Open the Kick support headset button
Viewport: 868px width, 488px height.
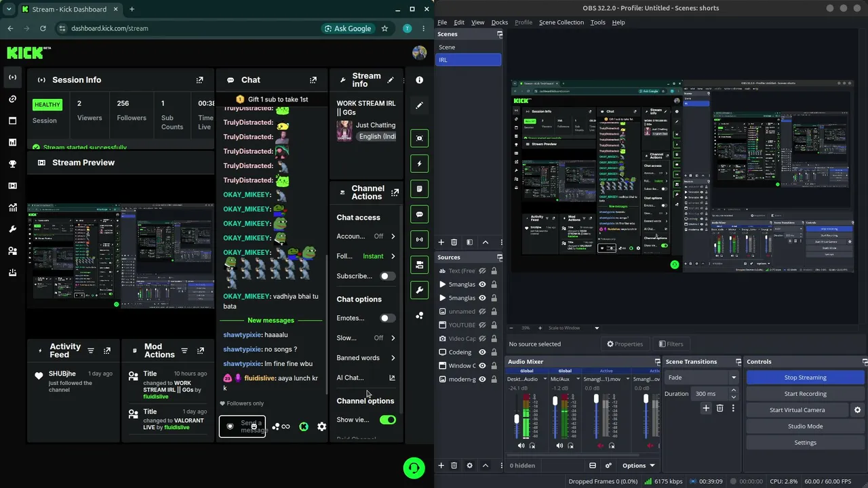point(414,468)
